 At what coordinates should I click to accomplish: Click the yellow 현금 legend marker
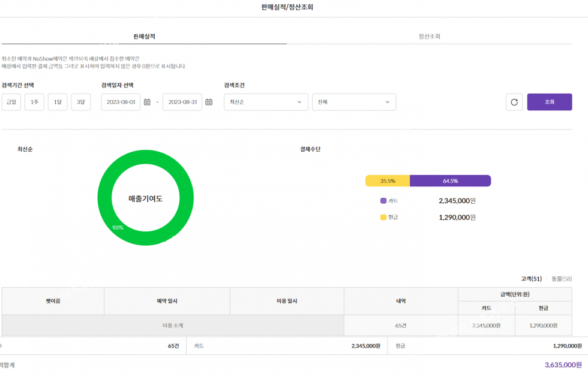383,218
